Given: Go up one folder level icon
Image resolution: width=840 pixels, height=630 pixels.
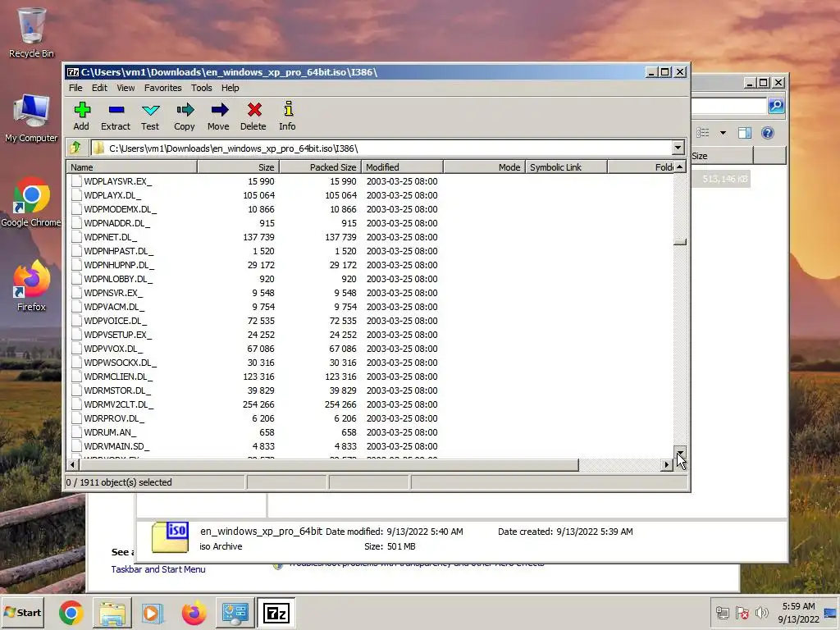Looking at the screenshot, I should 75,148.
